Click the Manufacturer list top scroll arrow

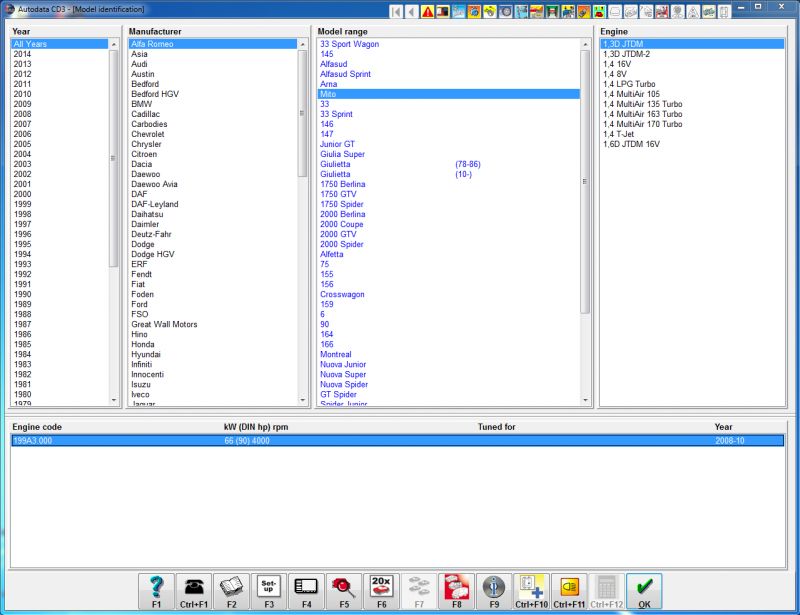[x=303, y=44]
